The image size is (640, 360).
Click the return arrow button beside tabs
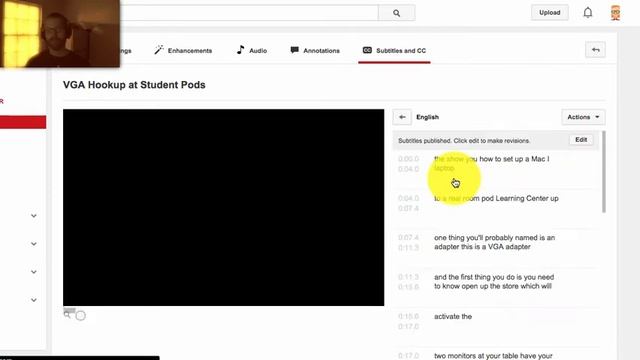(x=596, y=50)
